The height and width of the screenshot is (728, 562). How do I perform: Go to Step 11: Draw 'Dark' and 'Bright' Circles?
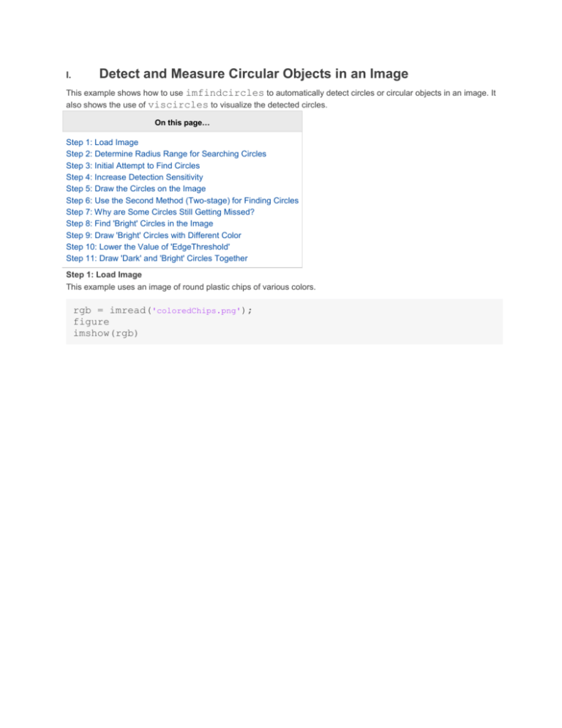[x=157, y=258]
